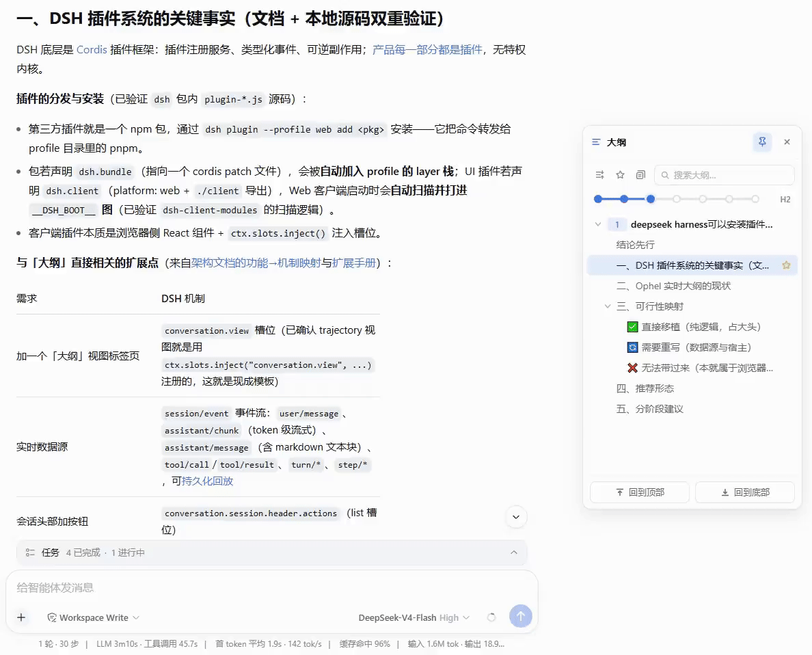The width and height of the screenshot is (812, 655).
Task: Open the 产品每一部分都是插件 link
Action: [x=427, y=50]
